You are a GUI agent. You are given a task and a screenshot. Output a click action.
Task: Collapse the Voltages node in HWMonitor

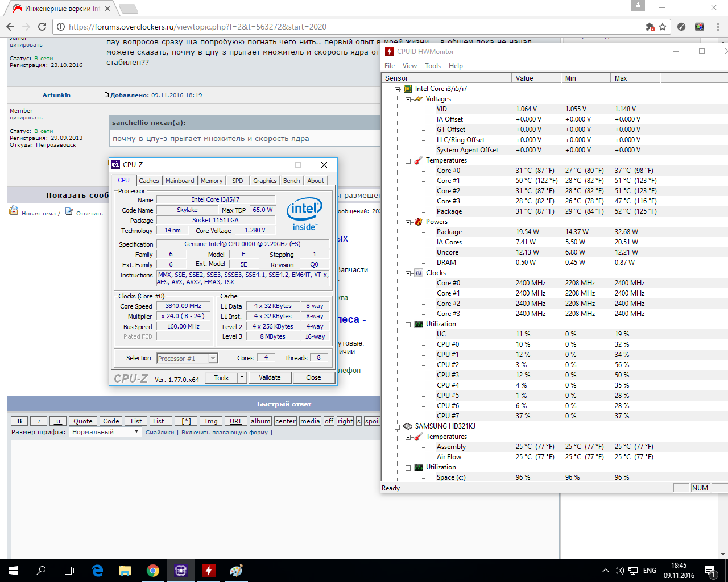click(x=408, y=99)
